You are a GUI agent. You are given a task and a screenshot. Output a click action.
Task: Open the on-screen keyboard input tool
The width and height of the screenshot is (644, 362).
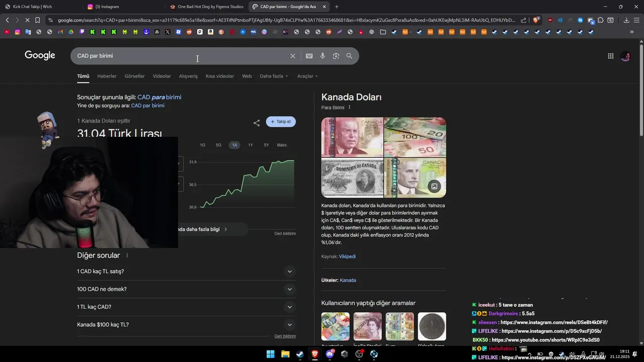(x=309, y=56)
